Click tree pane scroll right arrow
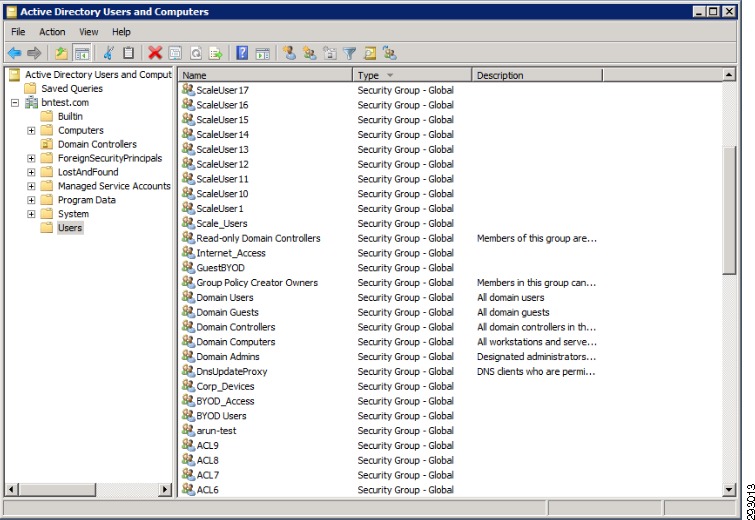The width and height of the screenshot is (755, 520). click(165, 490)
